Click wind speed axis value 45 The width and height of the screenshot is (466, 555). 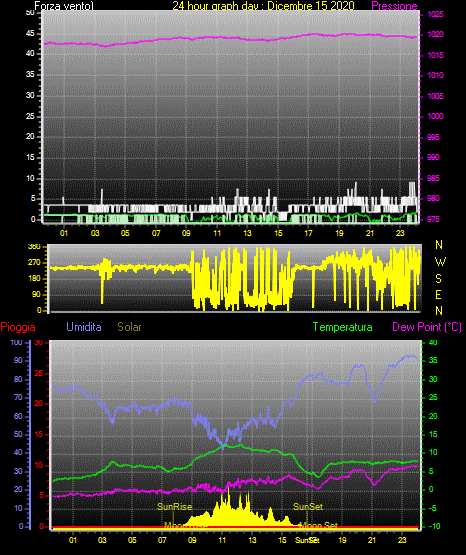coord(30,33)
